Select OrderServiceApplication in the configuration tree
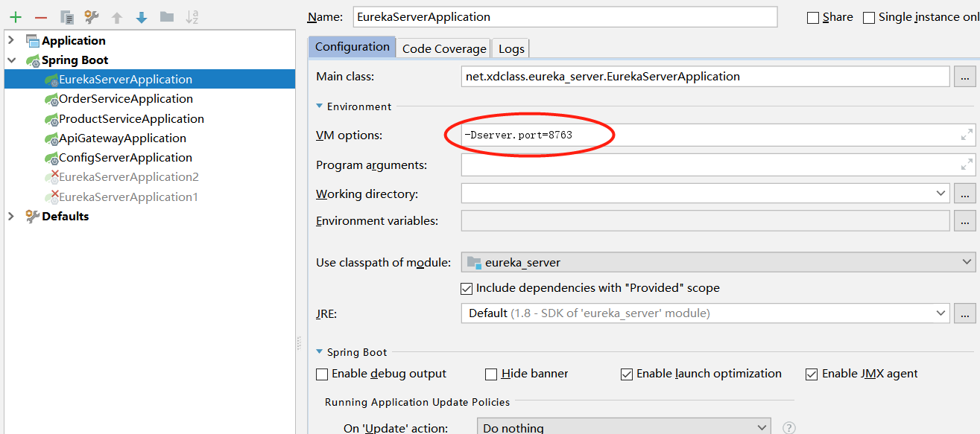The image size is (980, 434). 125,99
